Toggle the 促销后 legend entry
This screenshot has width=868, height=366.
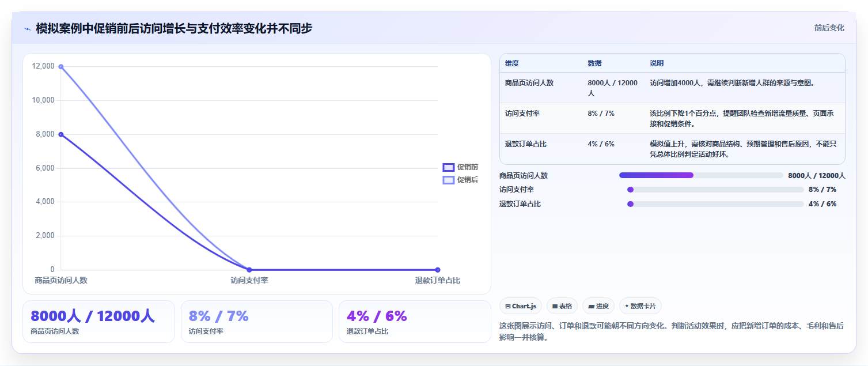[x=460, y=180]
